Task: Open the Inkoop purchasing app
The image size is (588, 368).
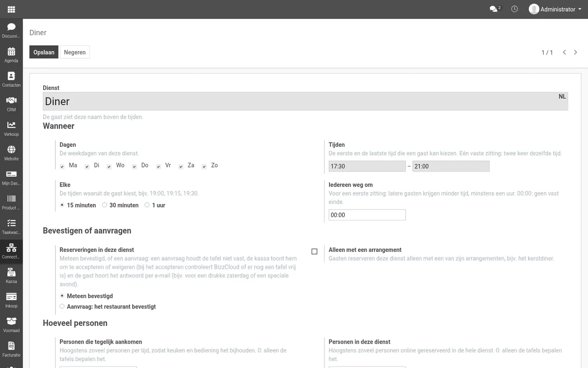Action: [11, 300]
